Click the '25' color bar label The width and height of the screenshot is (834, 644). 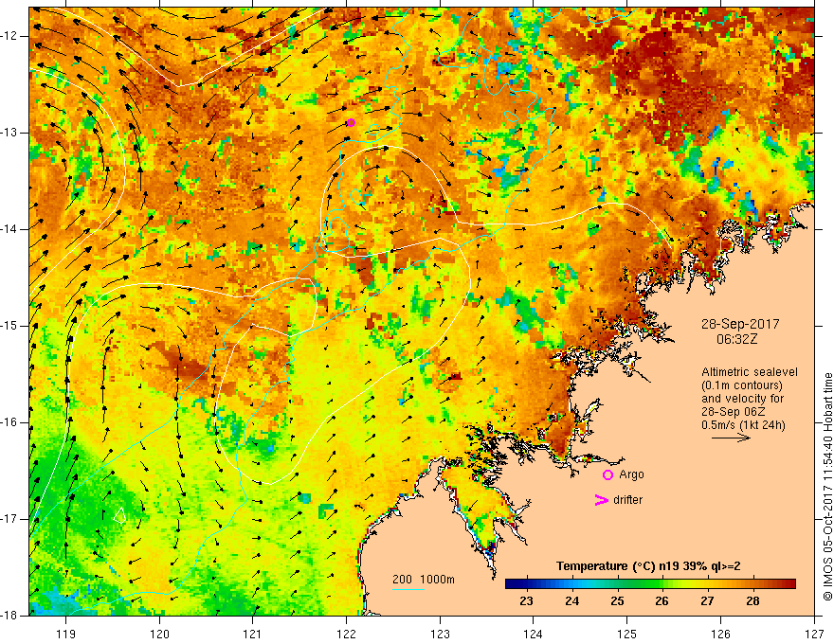[x=617, y=601]
